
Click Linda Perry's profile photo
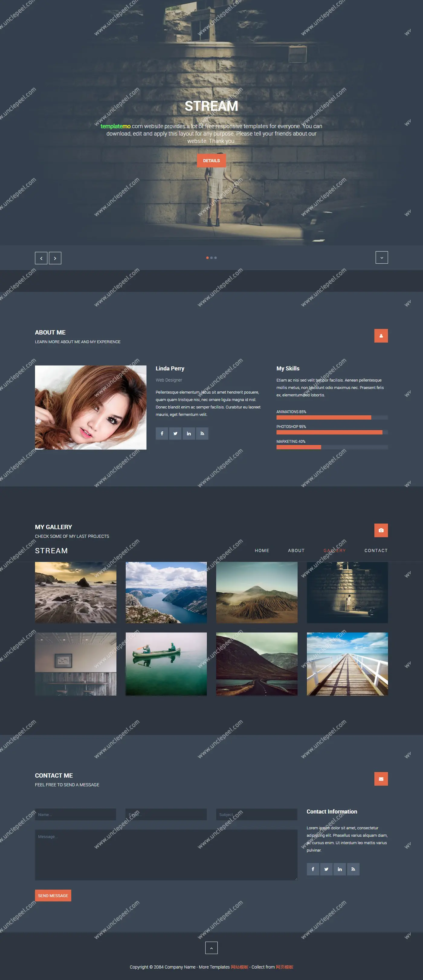click(91, 408)
